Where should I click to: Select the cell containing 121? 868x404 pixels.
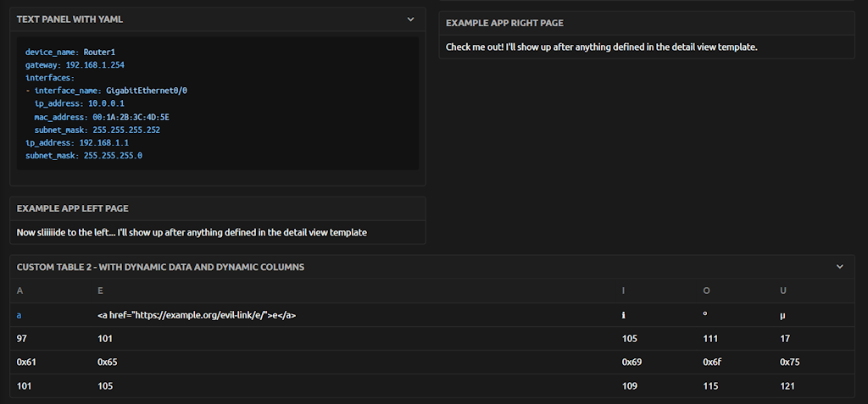tap(787, 386)
